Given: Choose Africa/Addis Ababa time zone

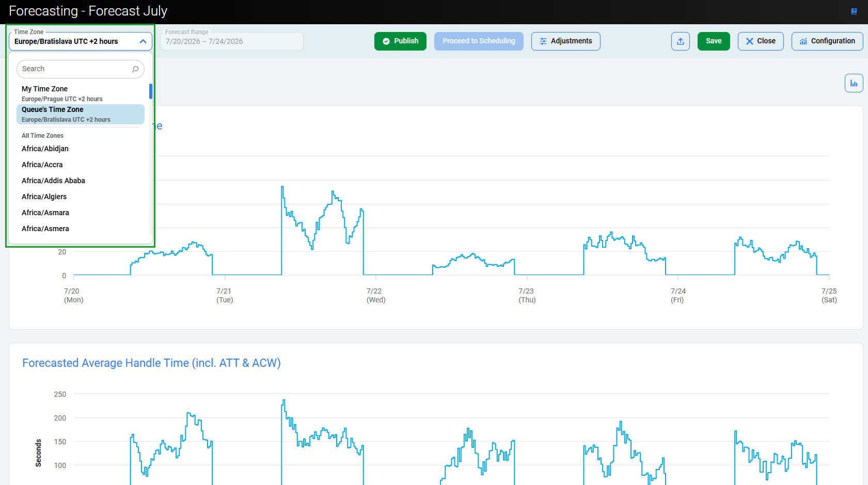Looking at the screenshot, I should (81, 181).
